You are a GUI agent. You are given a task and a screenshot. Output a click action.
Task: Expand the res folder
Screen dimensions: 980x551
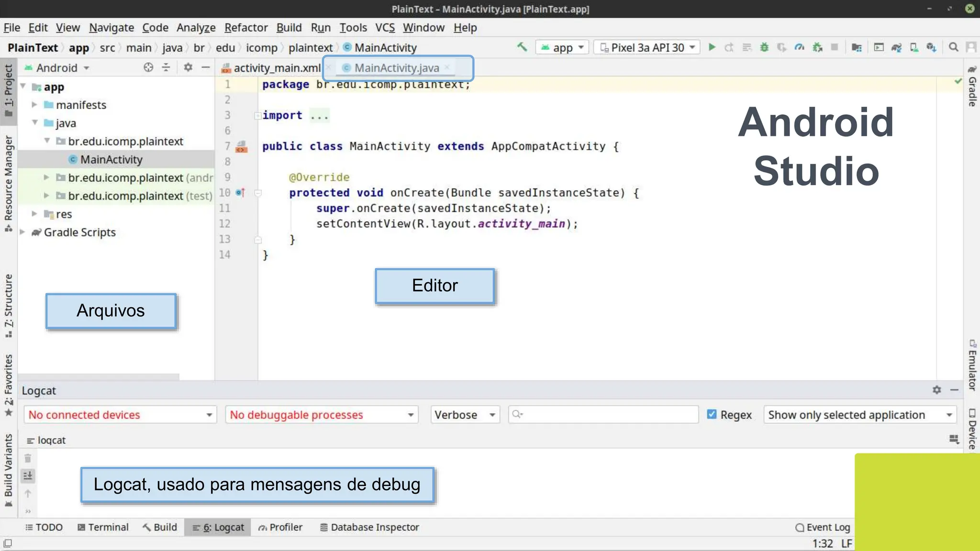34,213
